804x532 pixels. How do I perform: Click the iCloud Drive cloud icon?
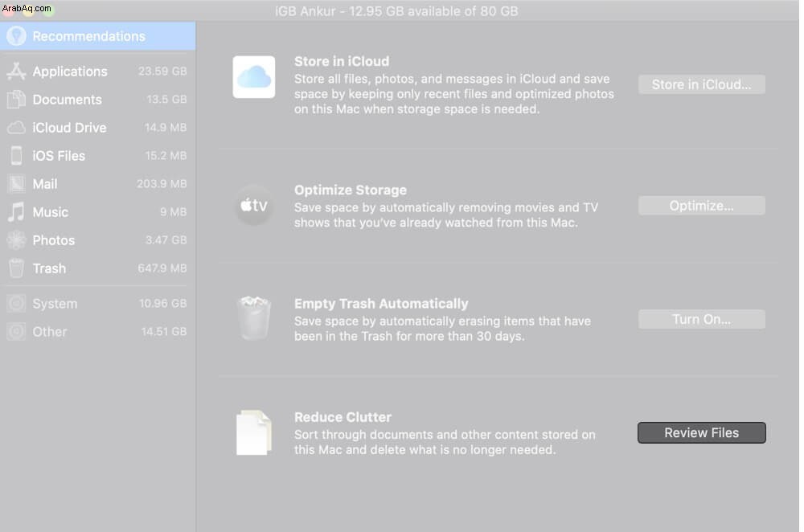[16, 128]
